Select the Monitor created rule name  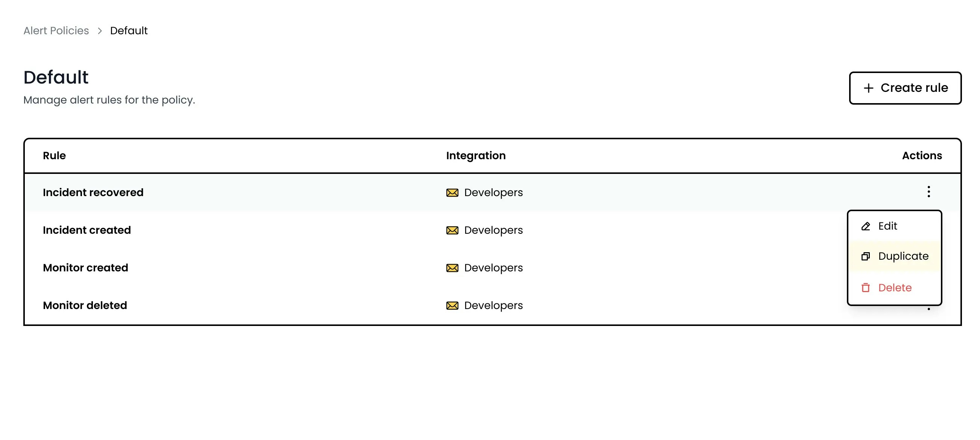tap(85, 268)
